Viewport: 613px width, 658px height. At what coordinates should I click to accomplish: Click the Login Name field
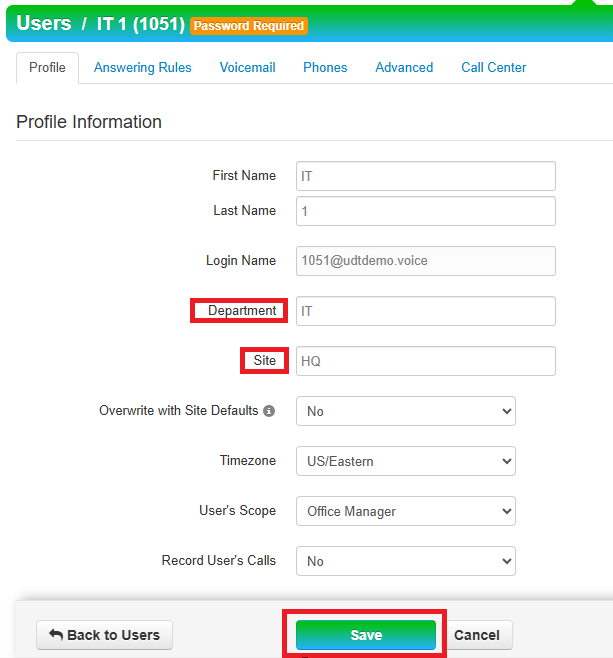click(425, 261)
